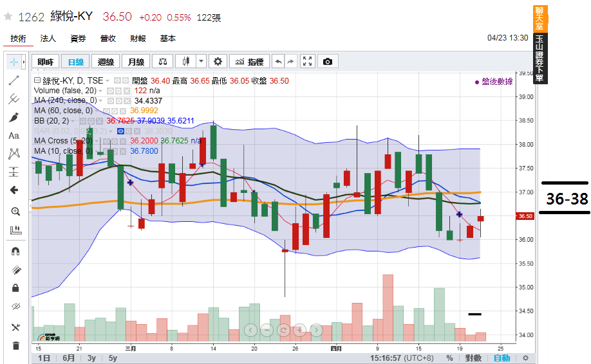
Task: Click trash icon to remove drawings
Action: point(15,345)
